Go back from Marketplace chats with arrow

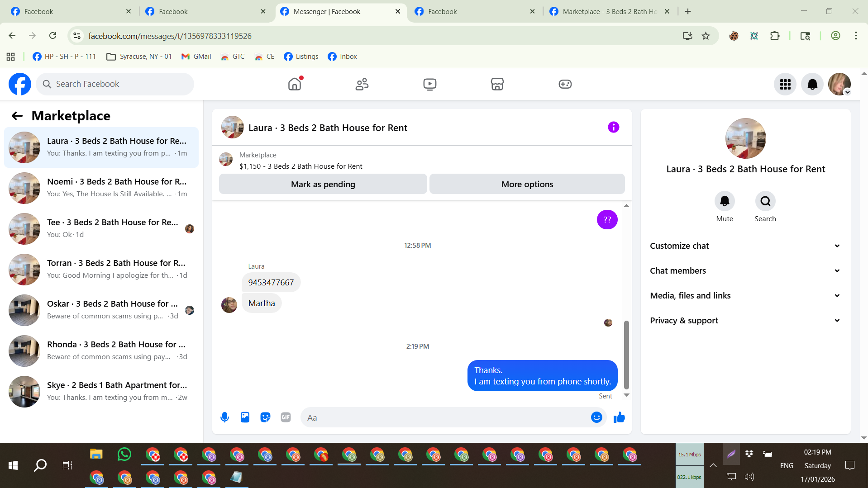17,116
